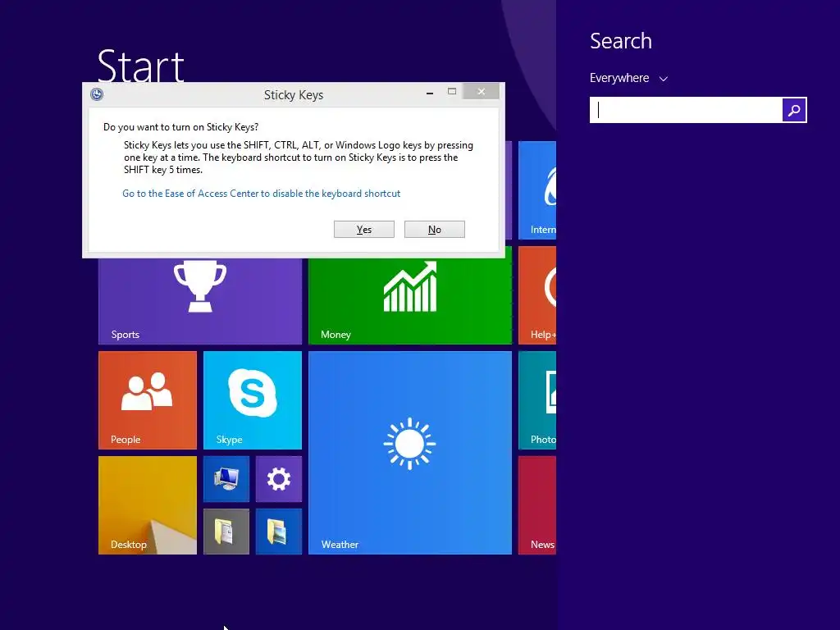Viewport: 840px width, 630px height.
Task: Close the Sticky Keys dialog
Action: (481, 92)
